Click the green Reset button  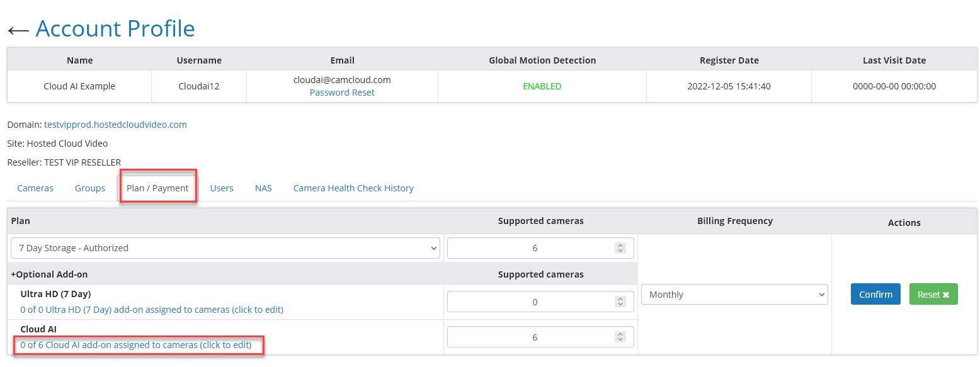pos(933,295)
